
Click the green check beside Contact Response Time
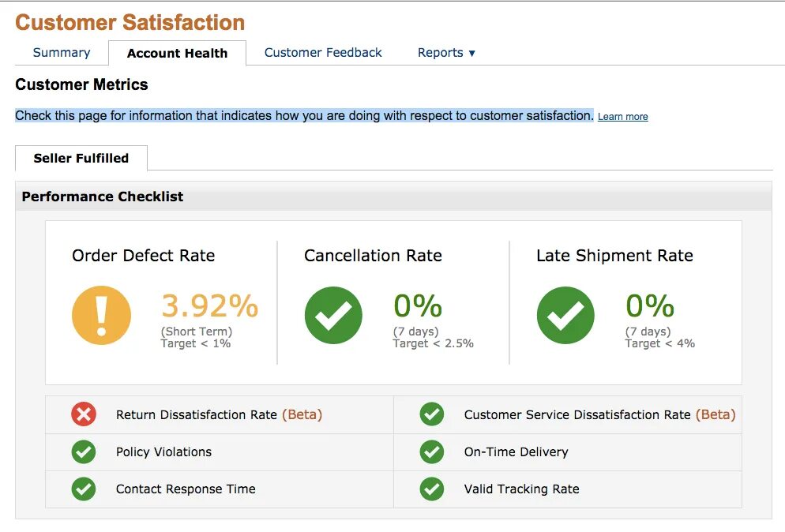click(x=84, y=489)
